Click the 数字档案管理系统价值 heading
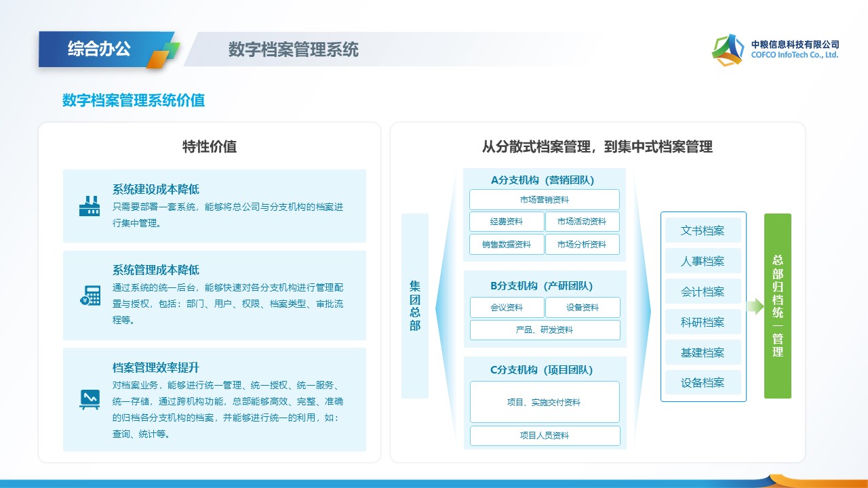This screenshot has height=488, width=868. click(x=134, y=100)
